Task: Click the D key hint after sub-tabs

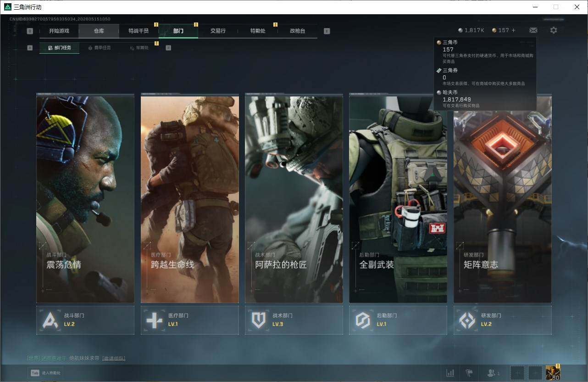Action: pos(168,48)
